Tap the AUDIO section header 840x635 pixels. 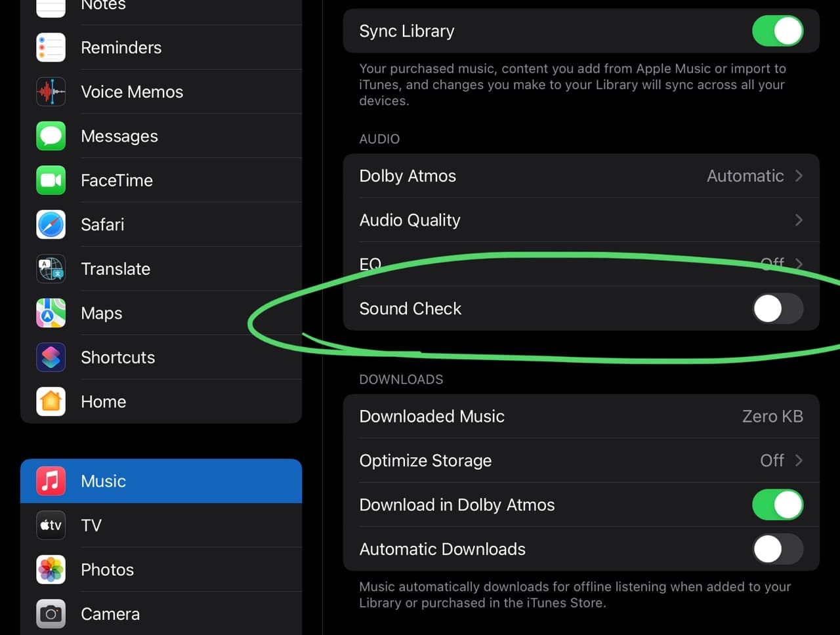379,139
